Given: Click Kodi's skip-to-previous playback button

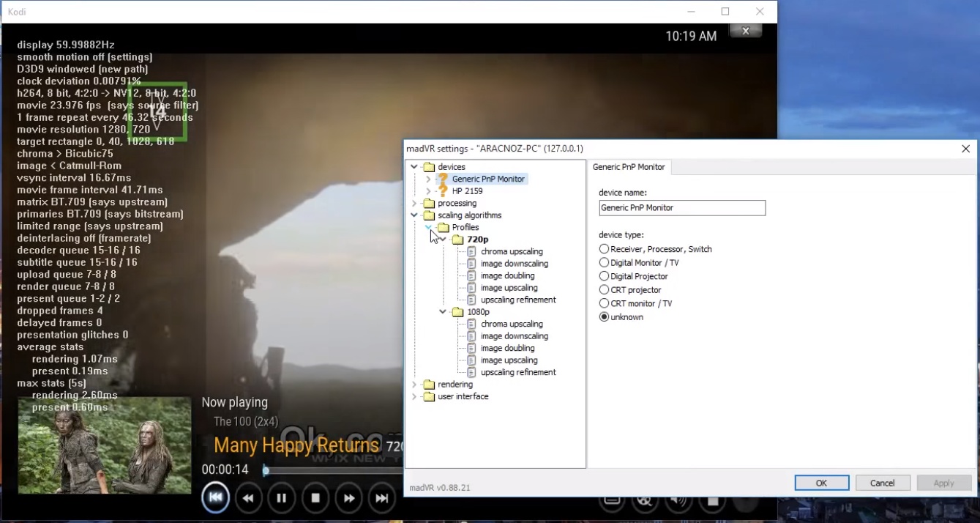Looking at the screenshot, I should (x=216, y=497).
